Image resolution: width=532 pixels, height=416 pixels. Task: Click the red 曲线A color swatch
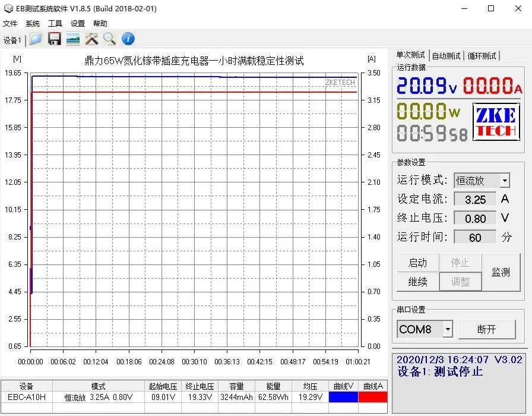(373, 398)
